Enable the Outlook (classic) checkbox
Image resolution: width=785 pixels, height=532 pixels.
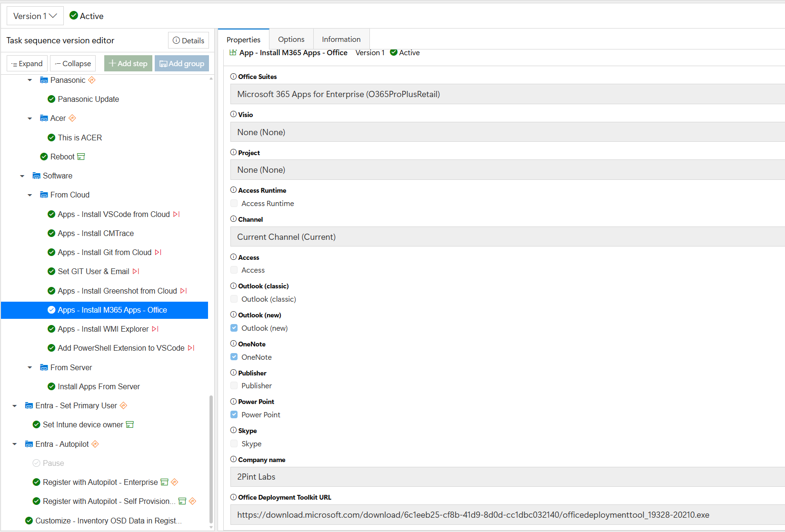pyautogui.click(x=234, y=299)
